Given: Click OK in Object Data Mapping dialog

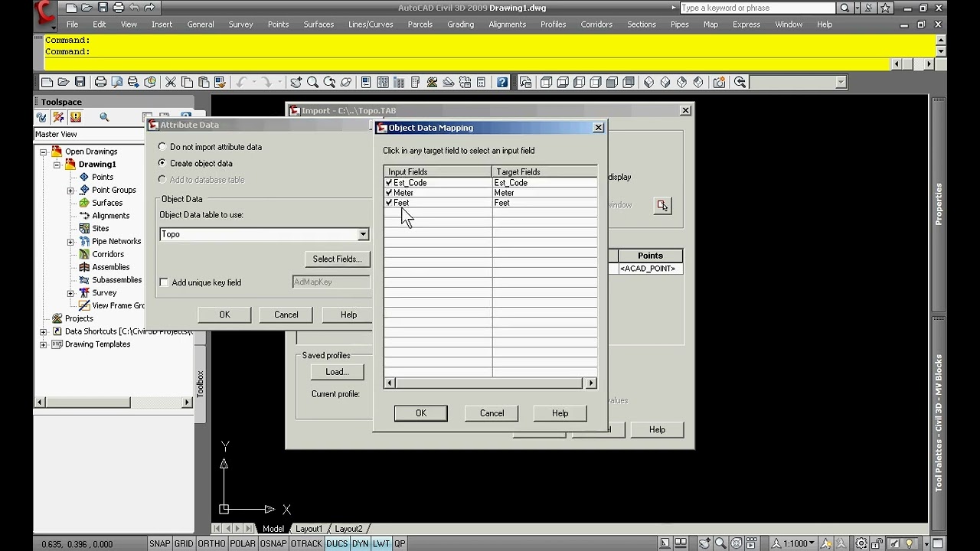Looking at the screenshot, I should click(420, 413).
